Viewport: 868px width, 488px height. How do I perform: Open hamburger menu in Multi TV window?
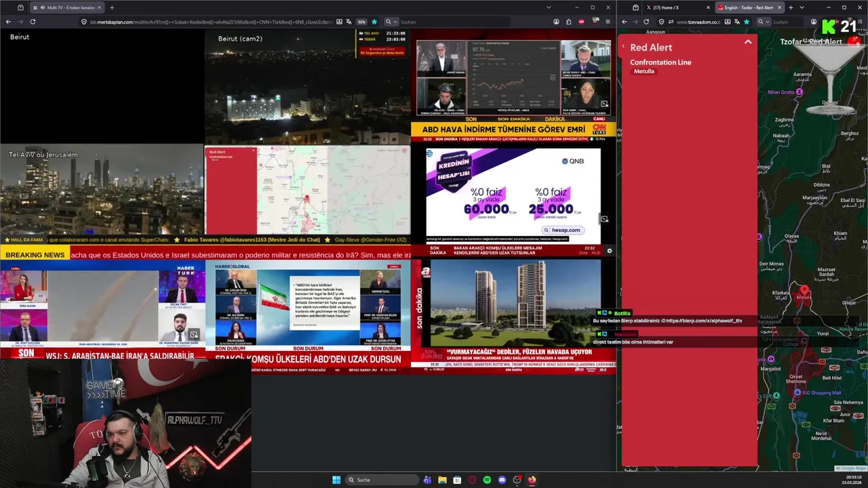[x=607, y=22]
